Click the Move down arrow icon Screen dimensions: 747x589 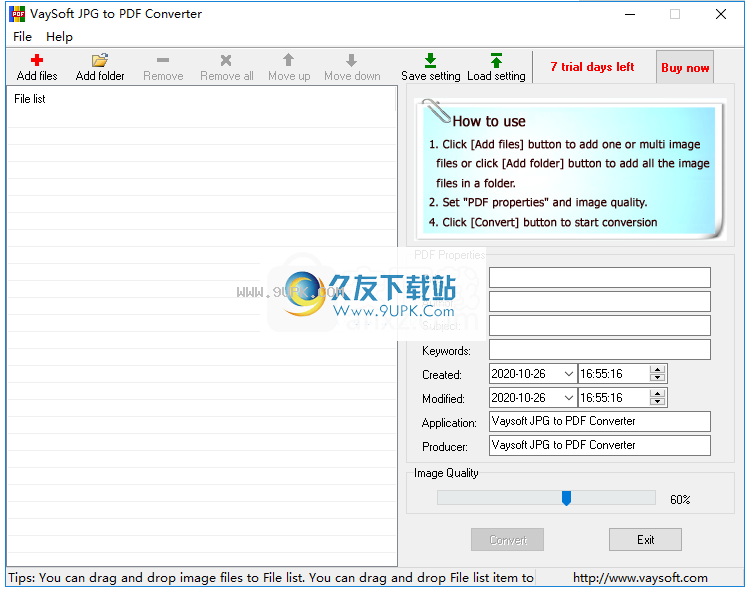pyautogui.click(x=352, y=60)
